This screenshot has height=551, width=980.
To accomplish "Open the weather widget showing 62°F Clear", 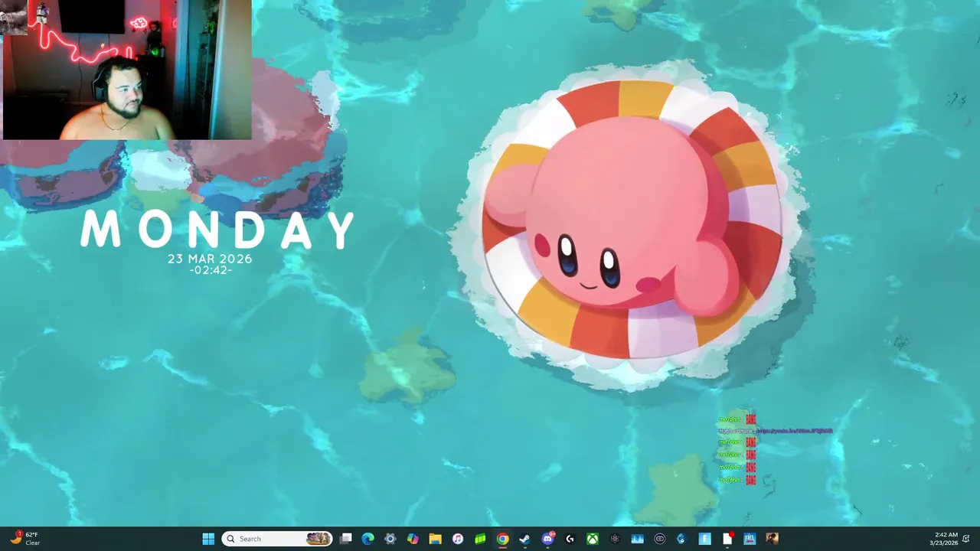I will 24,539.
